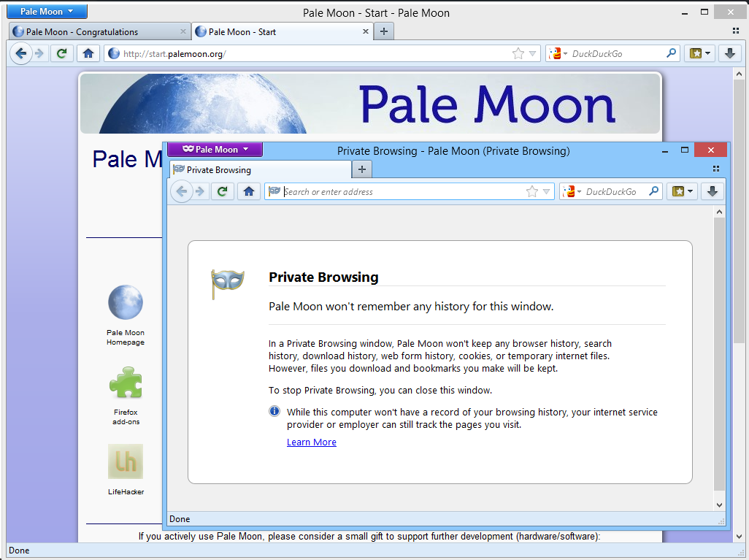Click scroll up arrow in main window
Viewport: 749px width, 560px height.
(739, 74)
